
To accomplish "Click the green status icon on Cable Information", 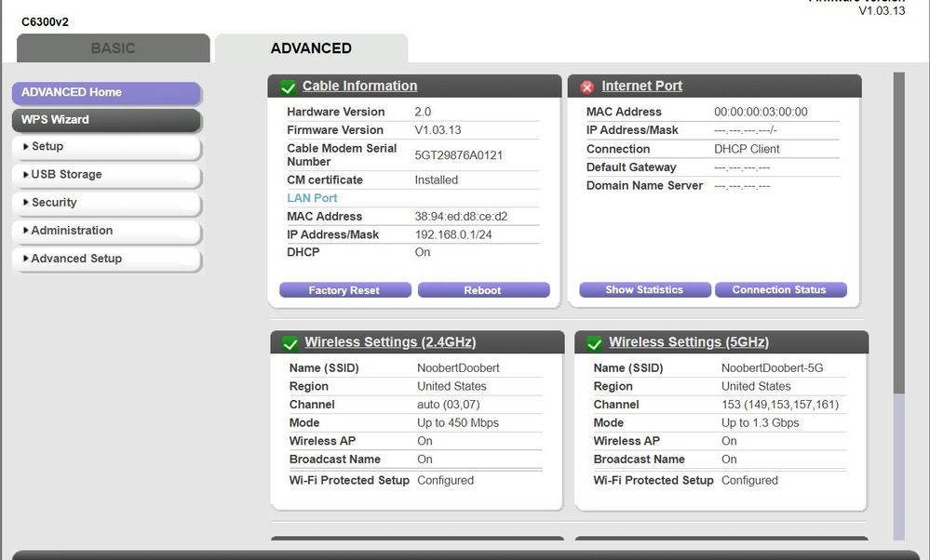I will click(x=288, y=86).
